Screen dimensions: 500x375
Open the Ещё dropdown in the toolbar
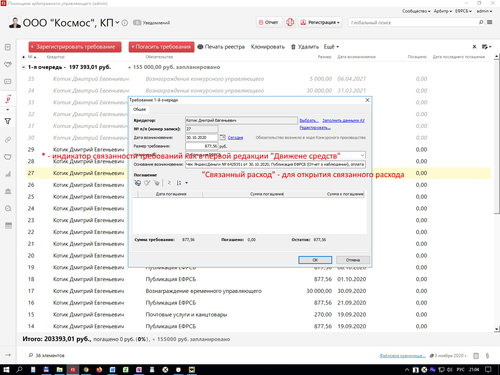(331, 47)
